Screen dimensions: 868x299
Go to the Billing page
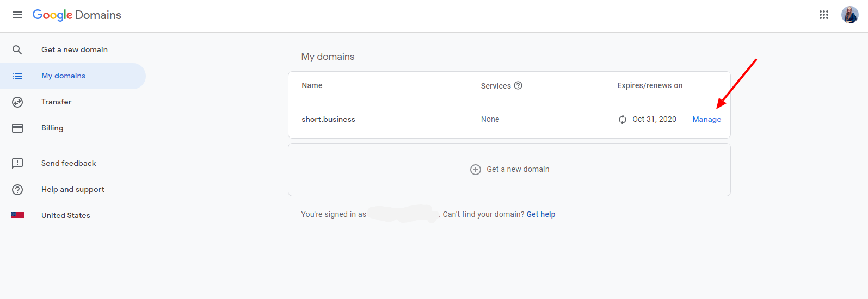[73, 128]
